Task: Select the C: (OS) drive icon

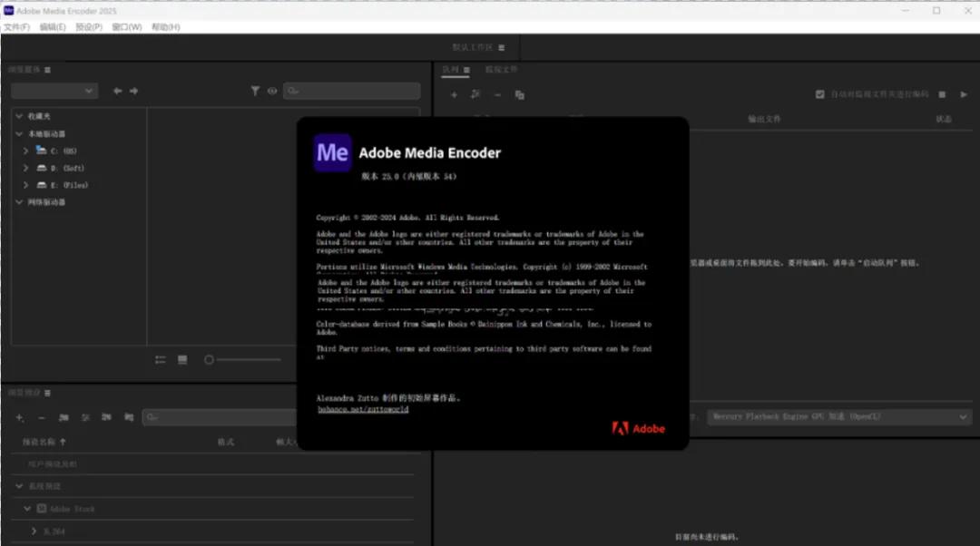Action: click(x=41, y=150)
